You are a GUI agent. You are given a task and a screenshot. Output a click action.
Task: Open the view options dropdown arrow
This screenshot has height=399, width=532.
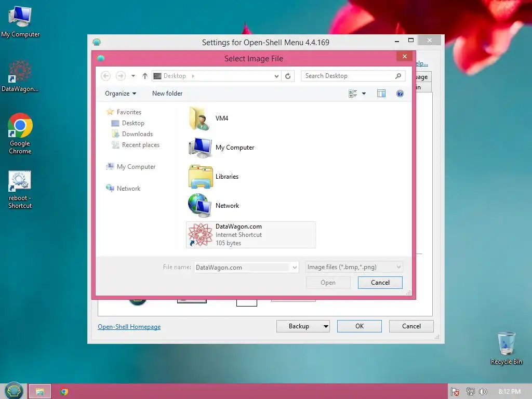click(x=364, y=94)
